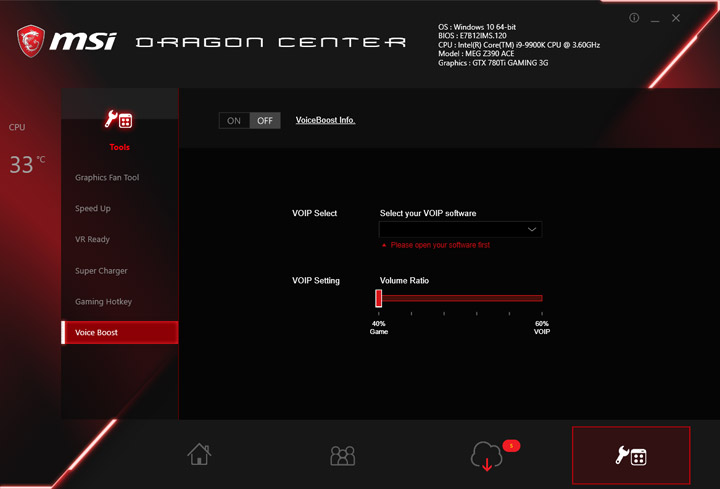Viewport: 720px width, 489px height.
Task: Expand the VOIP software dropdown arrow
Action: (532, 229)
